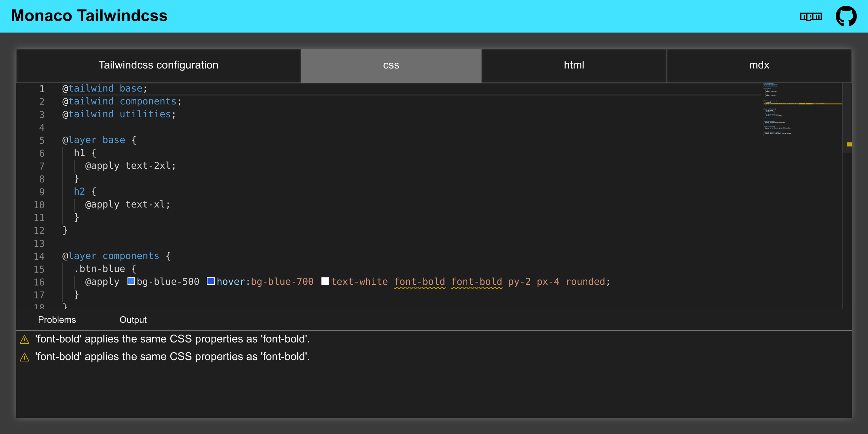
Task: Click the '@layer components {' line
Action: pos(116,256)
